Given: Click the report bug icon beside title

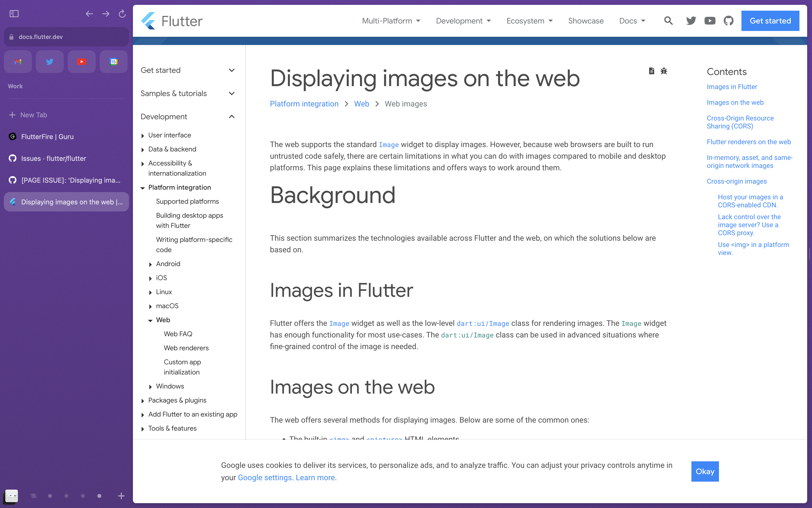Looking at the screenshot, I should [664, 71].
